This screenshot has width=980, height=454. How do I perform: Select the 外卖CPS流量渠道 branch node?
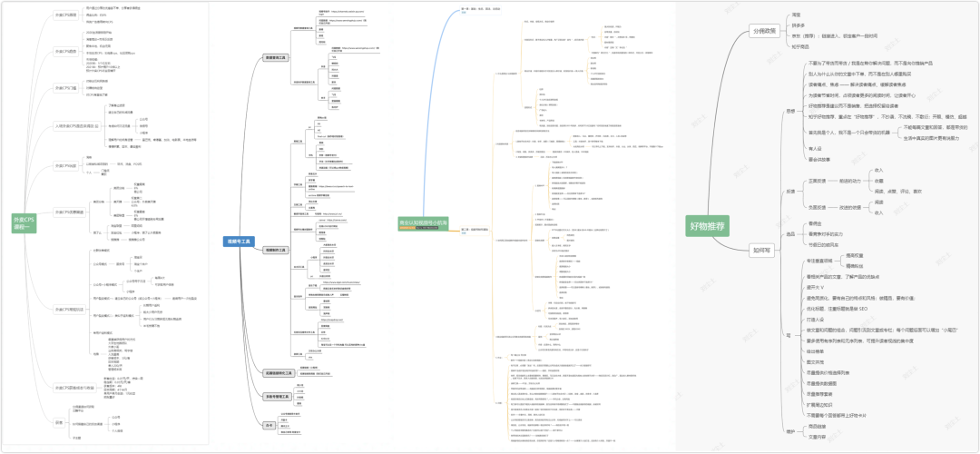(69, 212)
